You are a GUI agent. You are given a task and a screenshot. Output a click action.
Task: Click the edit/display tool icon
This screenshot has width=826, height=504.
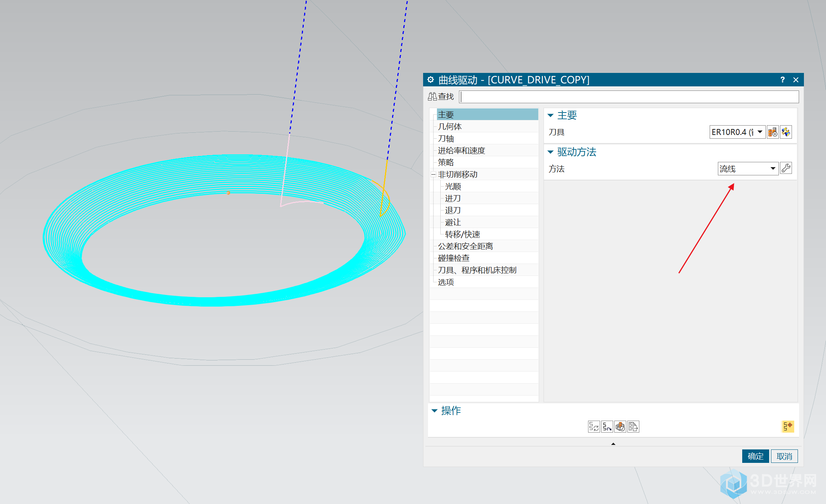(x=786, y=132)
